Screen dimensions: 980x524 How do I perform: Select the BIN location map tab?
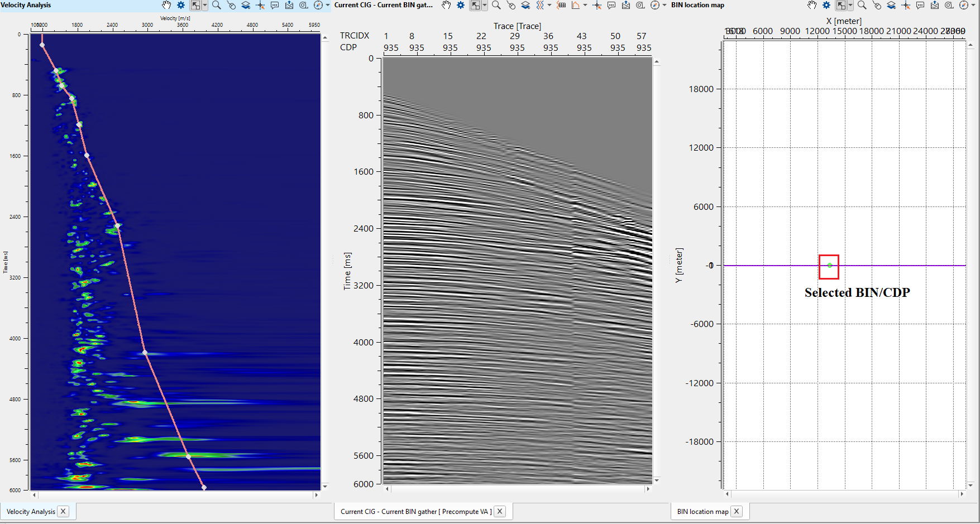coord(702,511)
